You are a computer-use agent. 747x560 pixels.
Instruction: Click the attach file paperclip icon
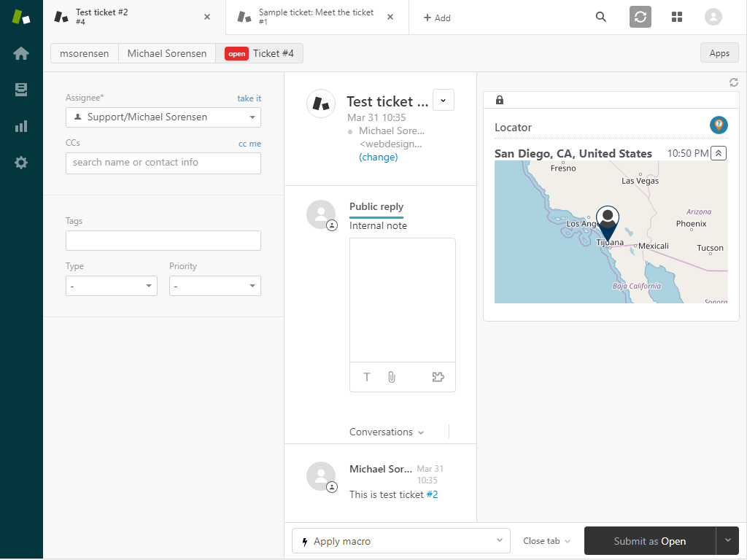point(392,377)
